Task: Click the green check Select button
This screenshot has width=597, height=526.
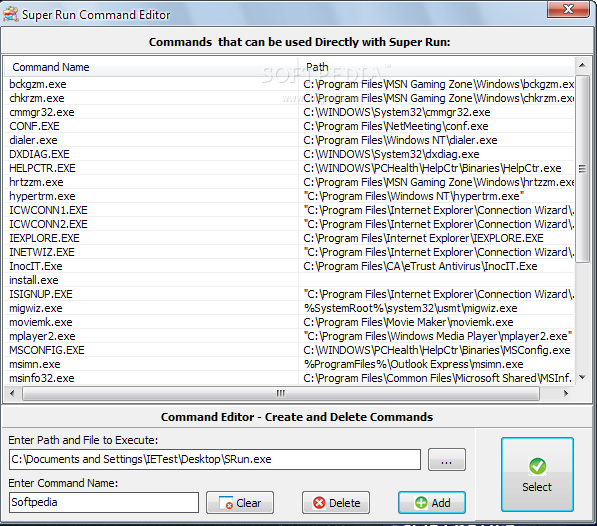Action: click(x=537, y=474)
